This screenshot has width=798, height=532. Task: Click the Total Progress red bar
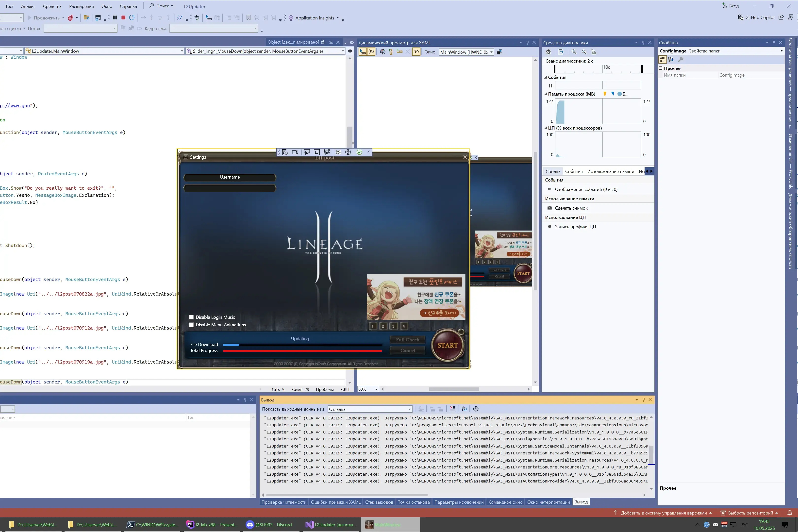coord(302,351)
